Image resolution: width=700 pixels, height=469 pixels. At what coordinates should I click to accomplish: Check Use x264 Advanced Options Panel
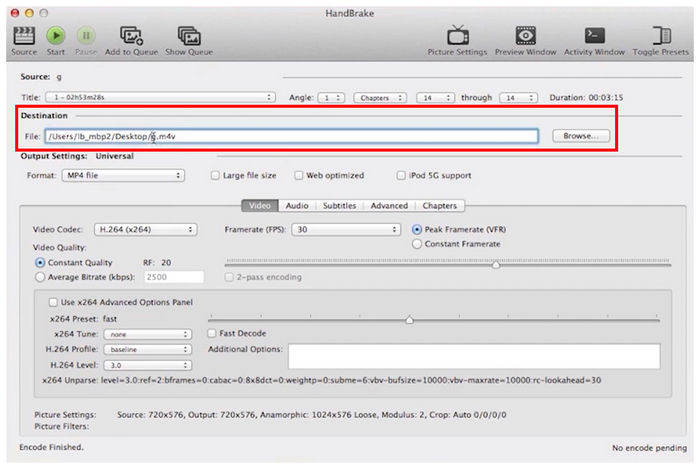click(x=53, y=303)
